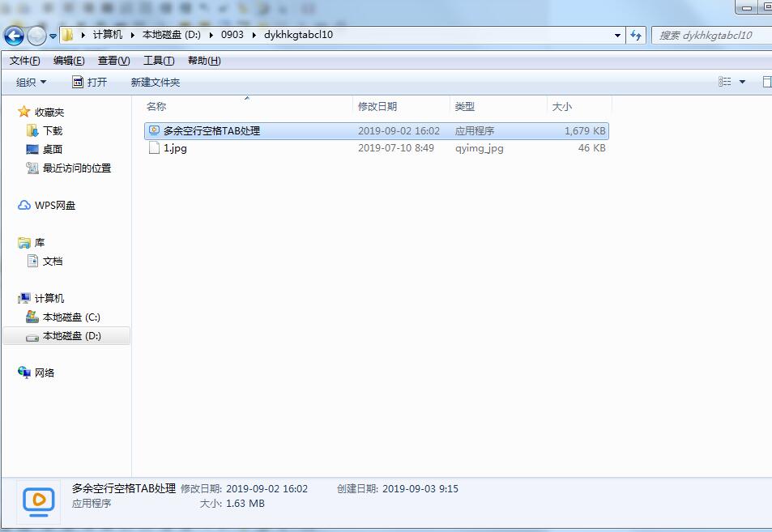Image resolution: width=772 pixels, height=532 pixels.
Task: Open the 工具(T) menu
Action: (159, 61)
